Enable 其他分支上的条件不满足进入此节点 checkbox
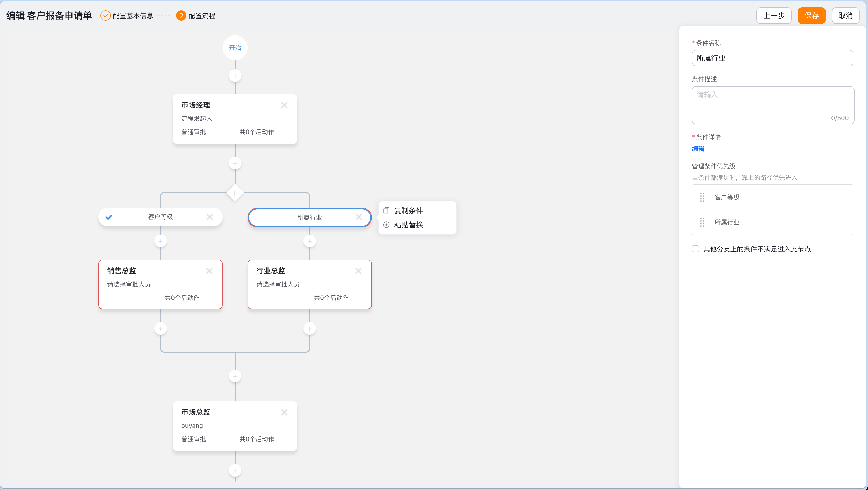 pos(696,249)
